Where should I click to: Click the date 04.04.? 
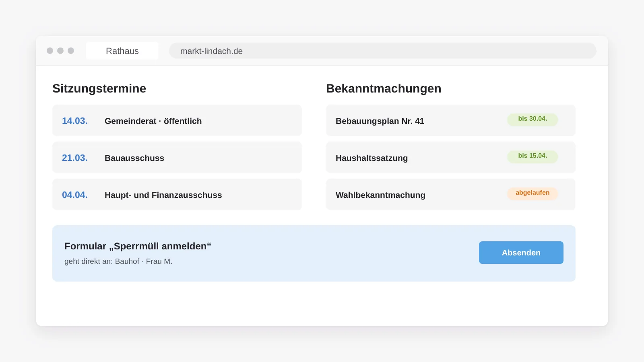pyautogui.click(x=75, y=195)
